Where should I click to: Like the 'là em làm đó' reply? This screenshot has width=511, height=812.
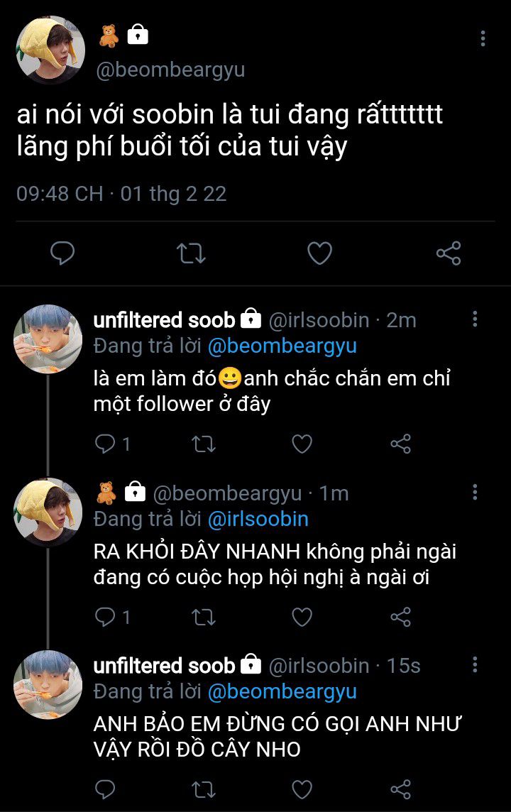[302, 444]
